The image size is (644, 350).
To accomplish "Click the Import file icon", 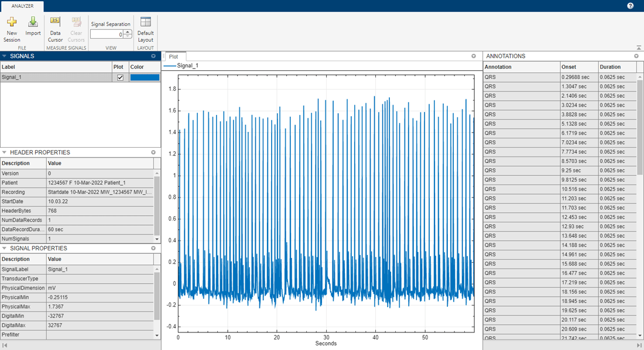I will pyautogui.click(x=33, y=25).
